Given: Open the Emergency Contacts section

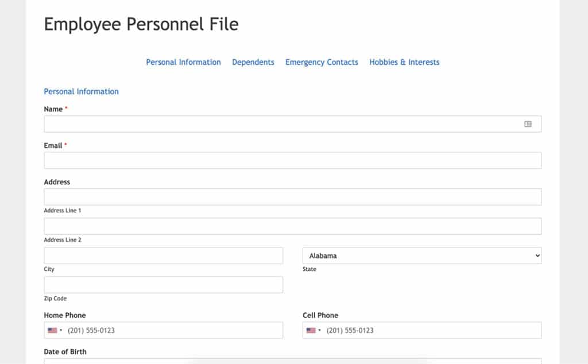Looking at the screenshot, I should (x=322, y=62).
